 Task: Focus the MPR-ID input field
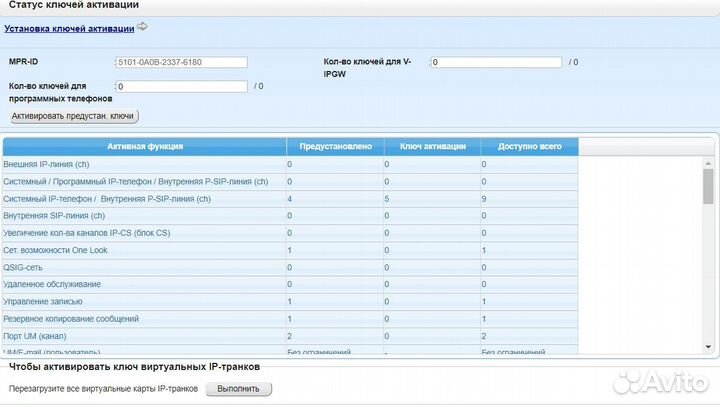(181, 62)
